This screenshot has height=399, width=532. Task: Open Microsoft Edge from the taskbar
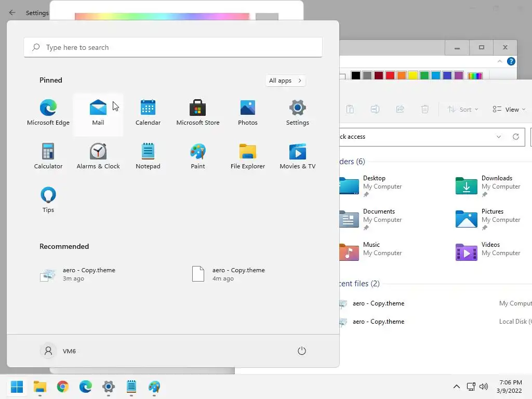click(86, 387)
